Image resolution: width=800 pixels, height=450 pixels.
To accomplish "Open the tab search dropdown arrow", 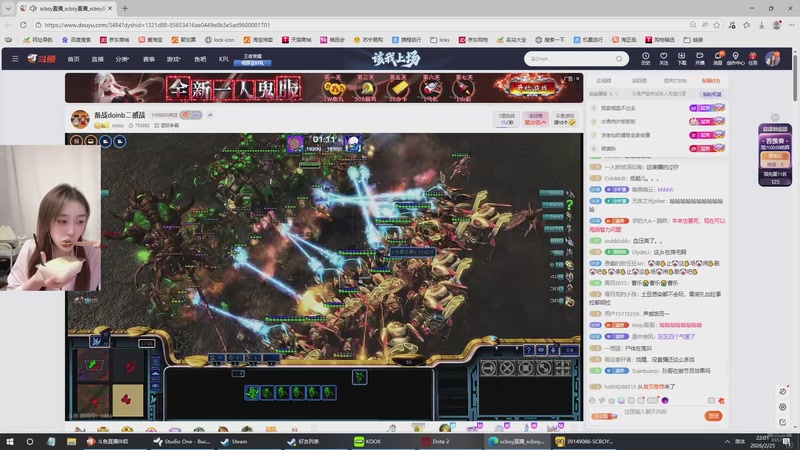I will [8, 8].
